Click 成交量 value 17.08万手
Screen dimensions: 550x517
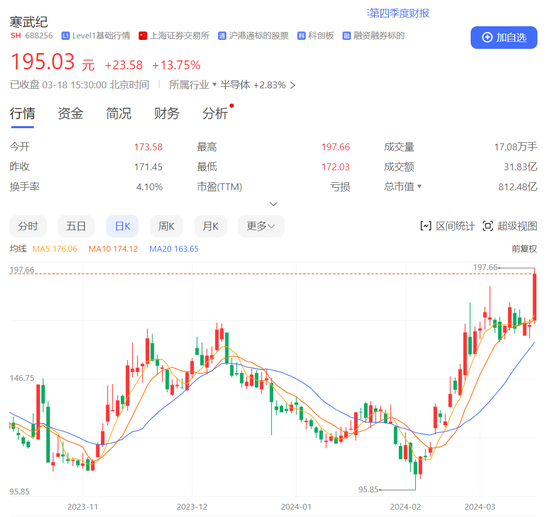(x=516, y=147)
